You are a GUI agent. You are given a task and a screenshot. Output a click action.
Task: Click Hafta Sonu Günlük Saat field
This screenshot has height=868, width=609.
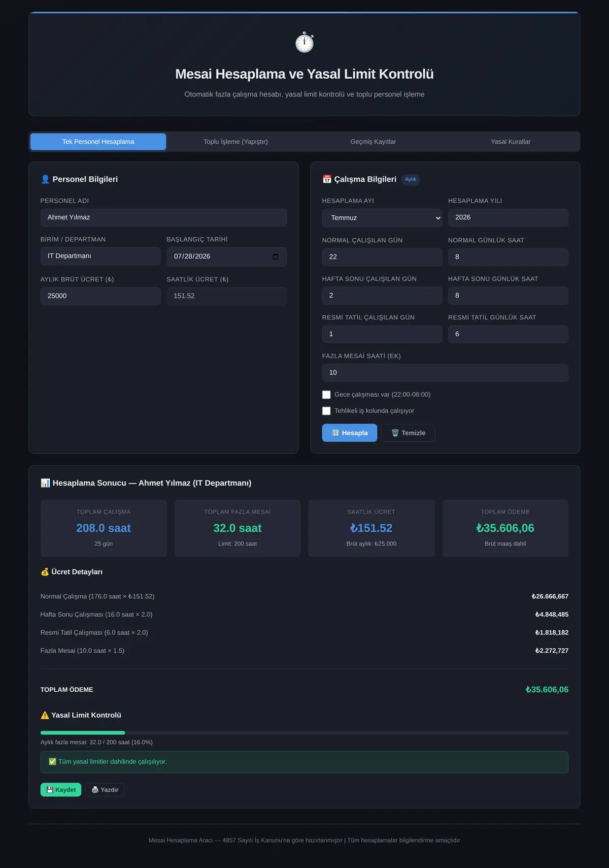click(x=508, y=296)
